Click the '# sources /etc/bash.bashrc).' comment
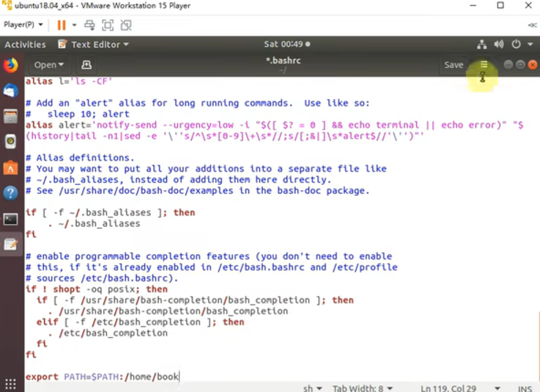Viewport: 540px width, 392px height. pyautogui.click(x=102, y=279)
